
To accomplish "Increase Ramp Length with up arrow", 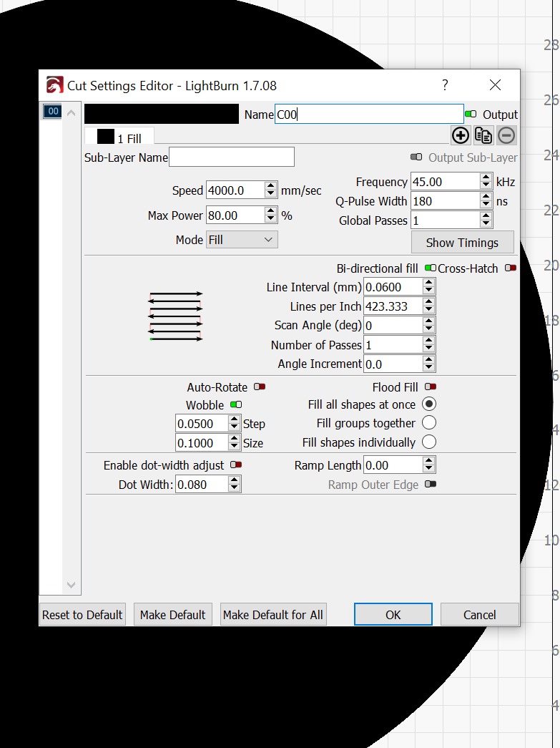I will 428,461.
